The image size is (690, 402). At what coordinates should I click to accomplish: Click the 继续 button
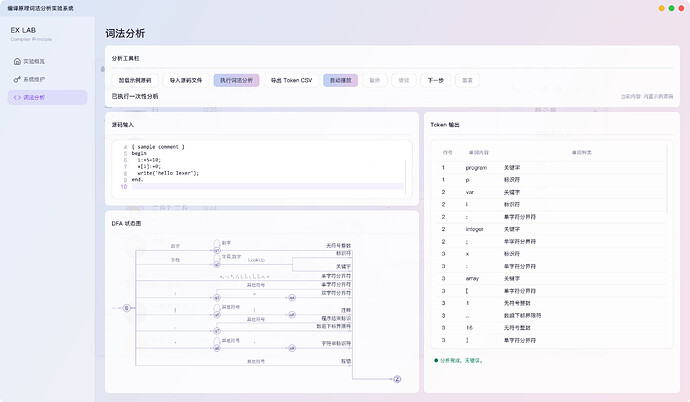(404, 80)
